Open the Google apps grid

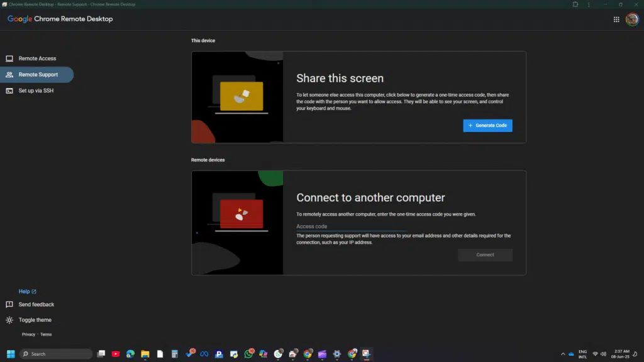click(x=616, y=19)
